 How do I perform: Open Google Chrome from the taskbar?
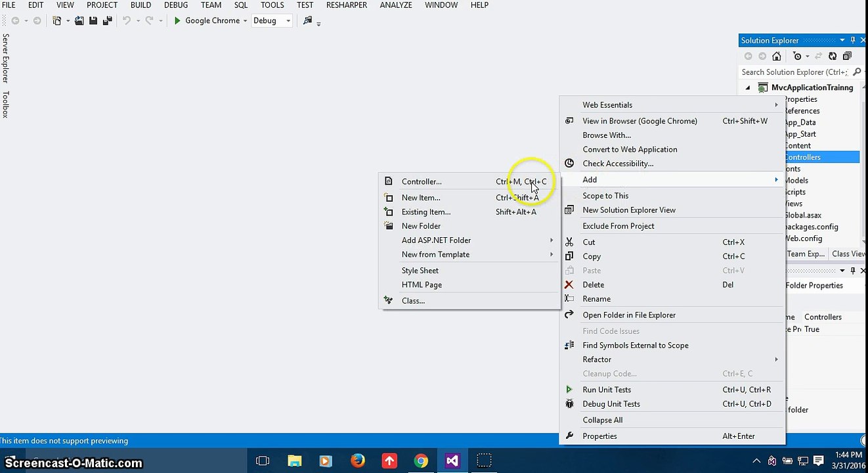[421, 461]
